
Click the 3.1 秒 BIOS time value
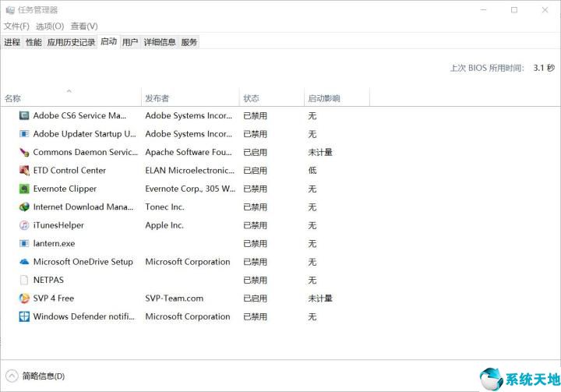coord(544,68)
